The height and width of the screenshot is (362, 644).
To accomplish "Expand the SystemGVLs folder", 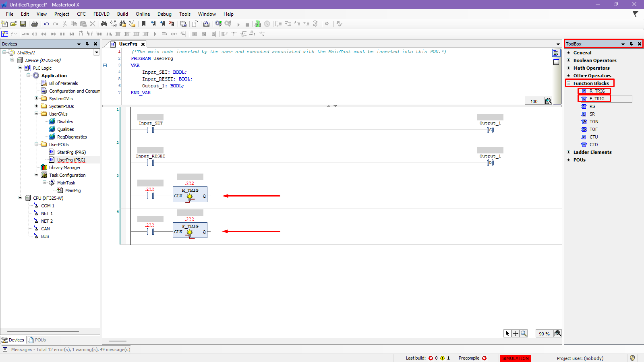I will coord(36,99).
